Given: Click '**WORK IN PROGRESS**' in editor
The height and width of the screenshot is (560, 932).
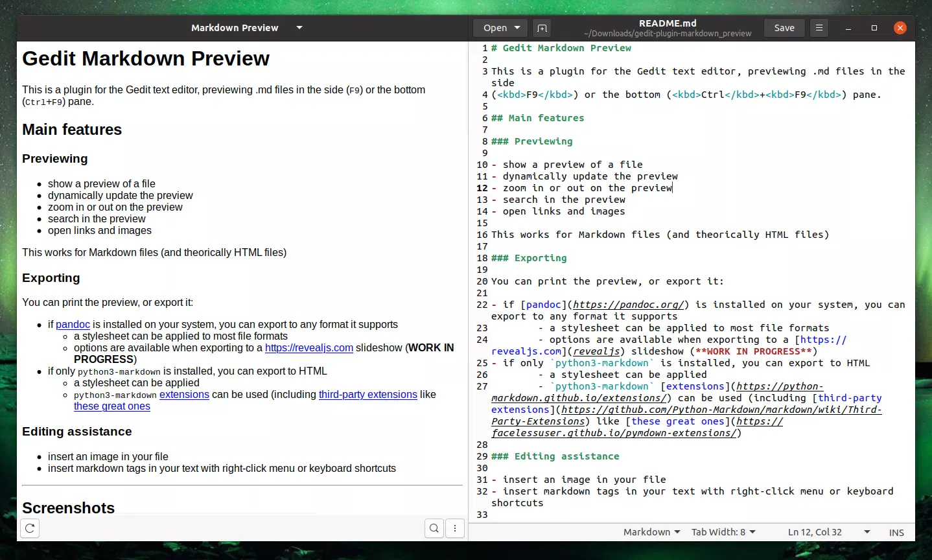Looking at the screenshot, I should pyautogui.click(x=753, y=351).
